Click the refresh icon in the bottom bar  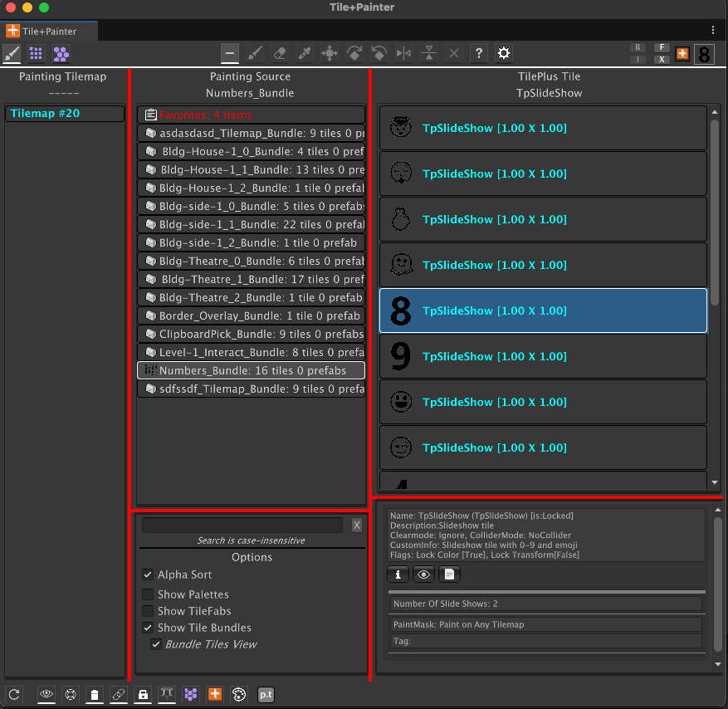point(14,695)
